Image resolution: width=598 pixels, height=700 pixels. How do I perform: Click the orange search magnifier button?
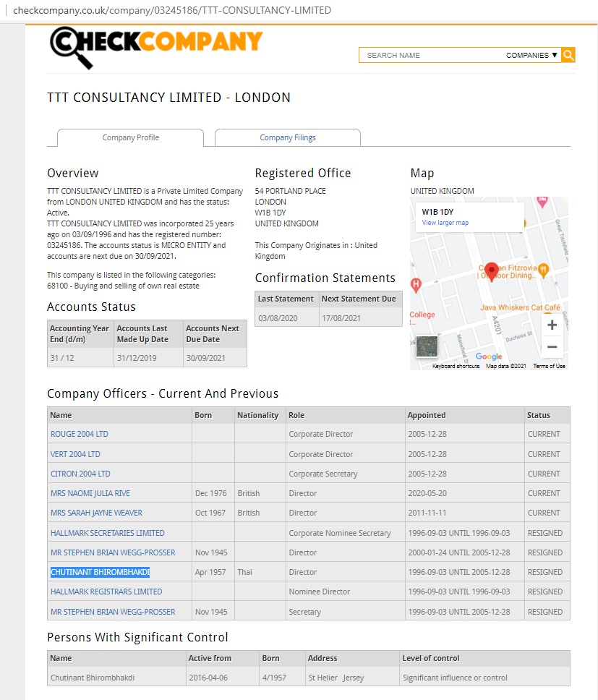(568, 55)
